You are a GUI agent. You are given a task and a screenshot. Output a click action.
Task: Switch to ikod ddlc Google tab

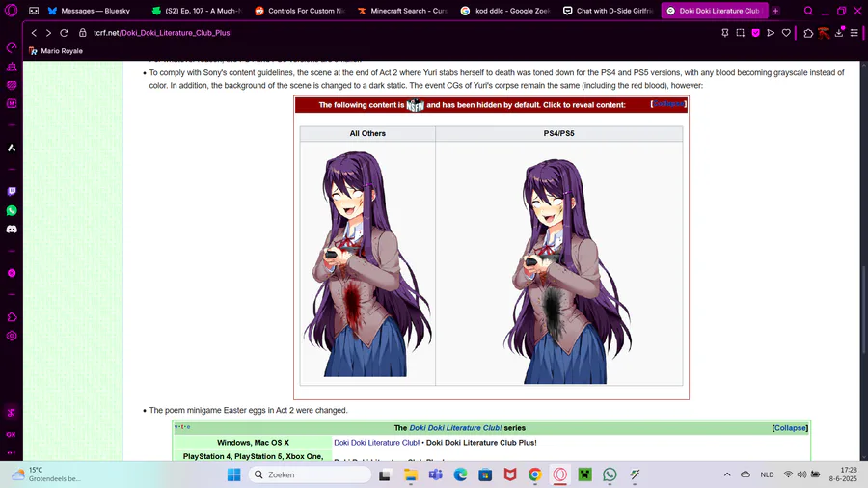pos(506,11)
